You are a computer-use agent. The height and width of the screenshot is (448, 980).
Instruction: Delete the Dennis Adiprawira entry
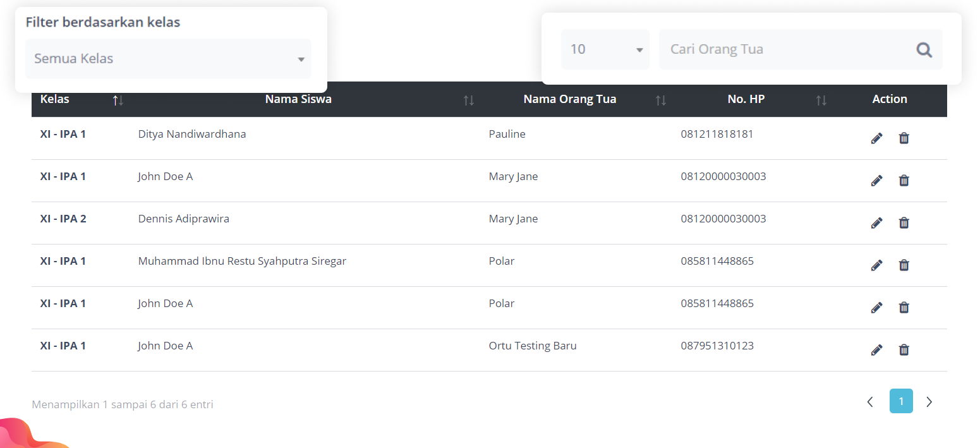click(904, 223)
